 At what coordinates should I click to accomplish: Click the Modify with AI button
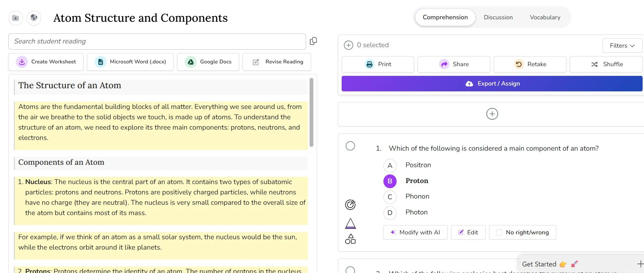(x=415, y=232)
